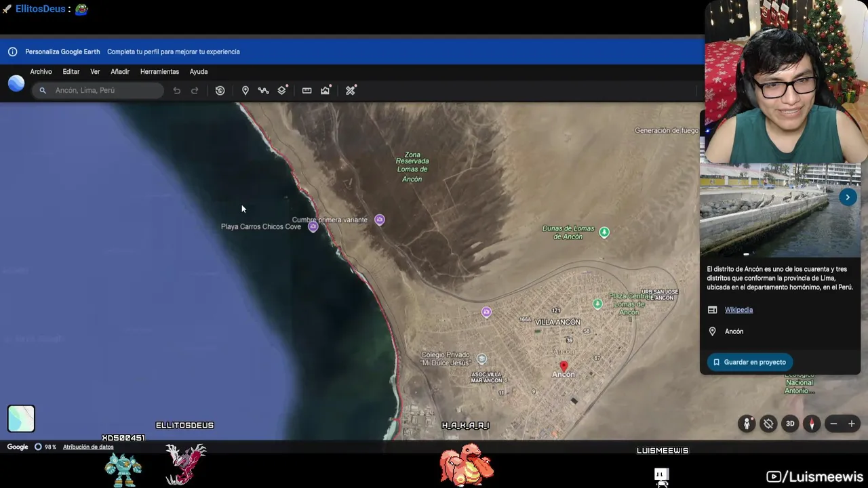Click the /Luismeewis YouTube channel label
The image size is (868, 488).
tap(814, 476)
